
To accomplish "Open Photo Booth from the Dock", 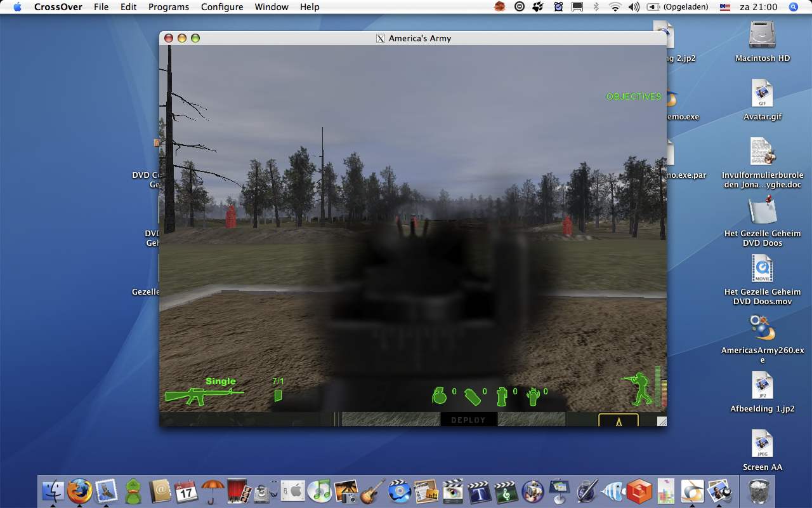I will [239, 491].
